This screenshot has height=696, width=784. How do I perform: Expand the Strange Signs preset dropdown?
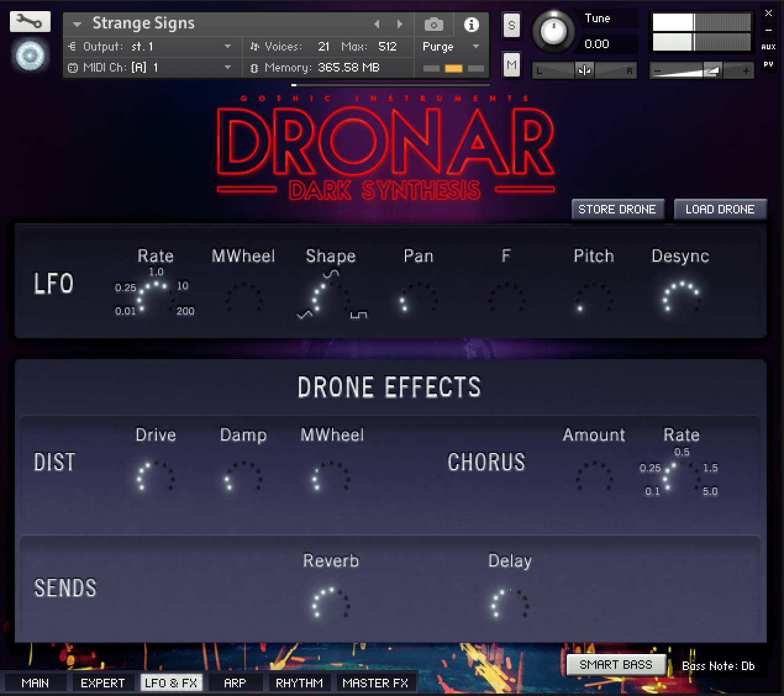tap(77, 25)
